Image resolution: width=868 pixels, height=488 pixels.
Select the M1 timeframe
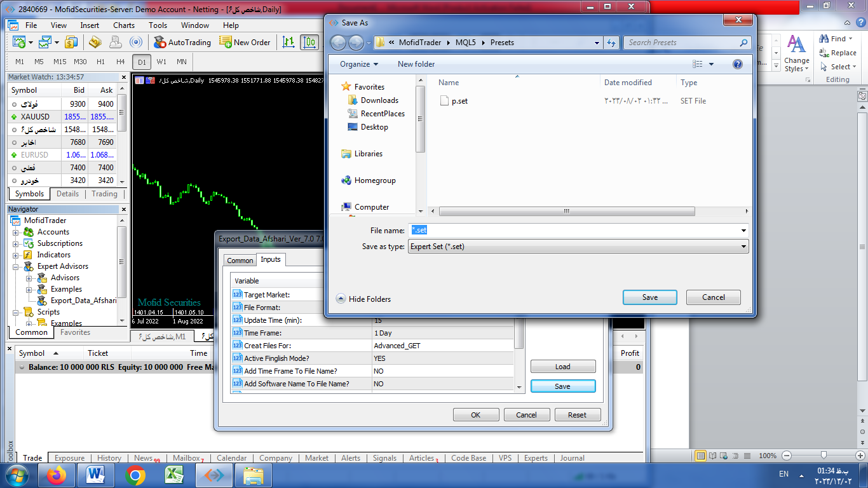click(20, 62)
